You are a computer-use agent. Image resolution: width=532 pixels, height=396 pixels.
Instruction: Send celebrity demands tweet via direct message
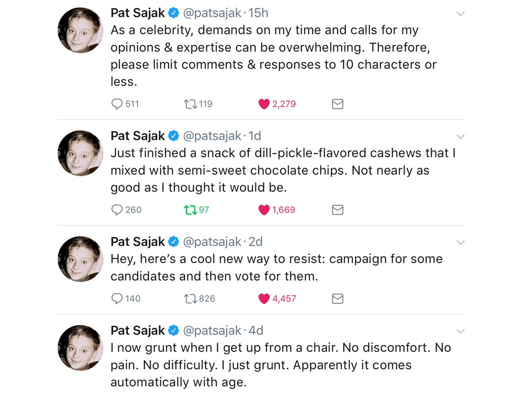pyautogui.click(x=338, y=104)
